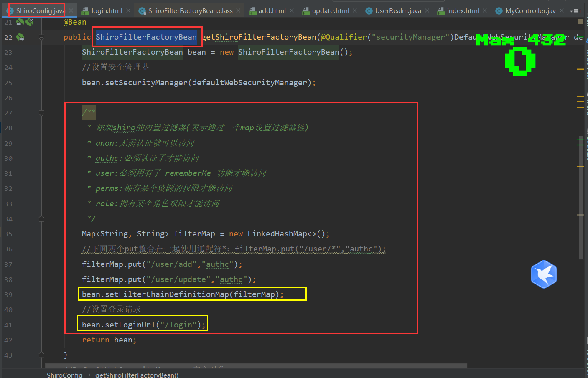
Task: Click the inspection status square above the scrollbar
Action: coord(580,21)
